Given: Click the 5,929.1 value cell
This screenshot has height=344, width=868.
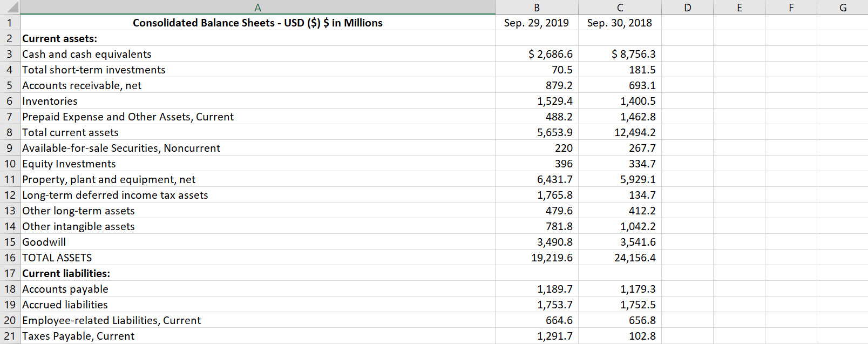Looking at the screenshot, I should click(620, 179).
